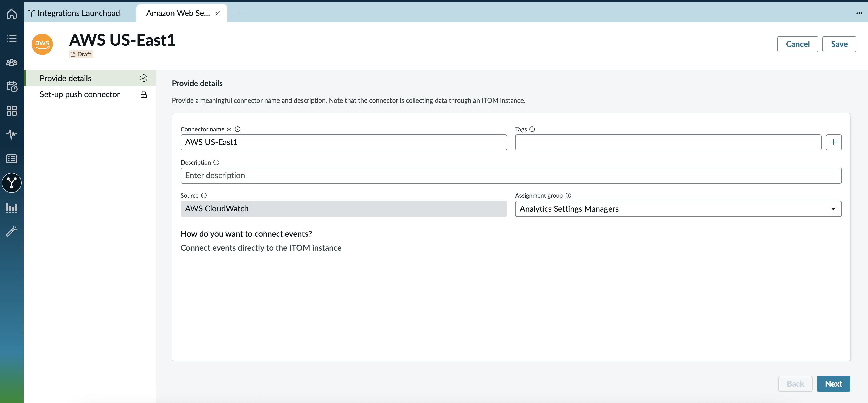This screenshot has height=403, width=868.
Task: Click the progress check icon on Provide details
Action: pos(144,78)
